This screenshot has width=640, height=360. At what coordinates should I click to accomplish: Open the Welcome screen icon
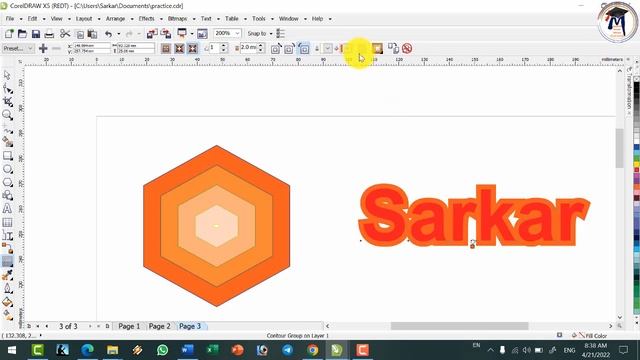[202, 33]
